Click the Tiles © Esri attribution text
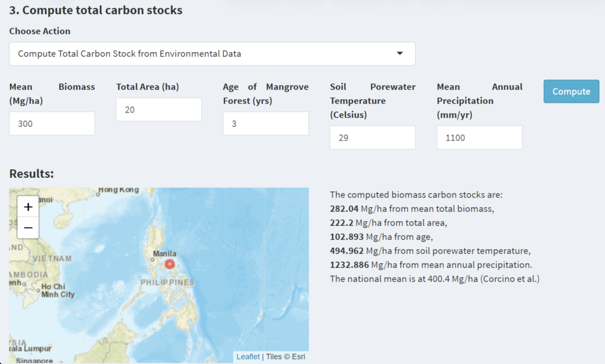The width and height of the screenshot is (605, 364). pyautogui.click(x=285, y=357)
